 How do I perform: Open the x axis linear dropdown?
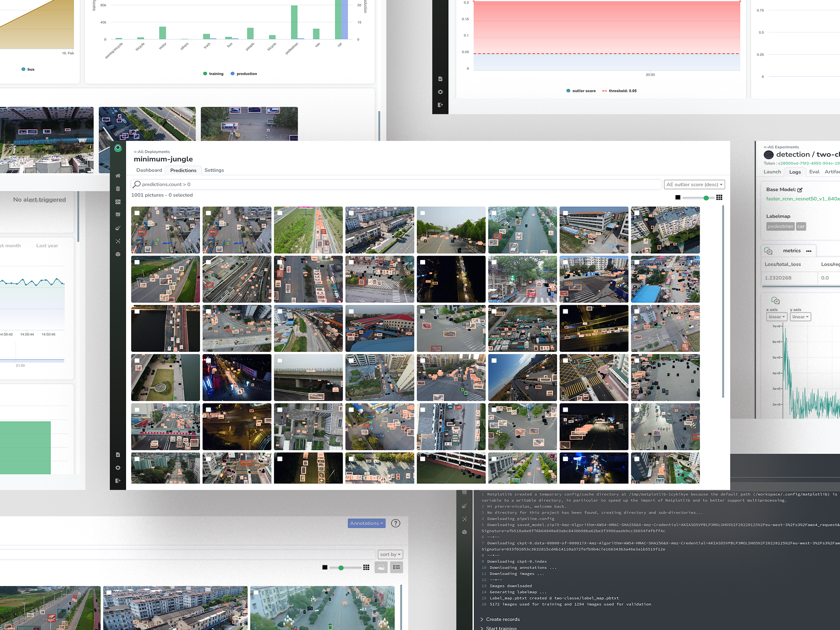point(777,317)
